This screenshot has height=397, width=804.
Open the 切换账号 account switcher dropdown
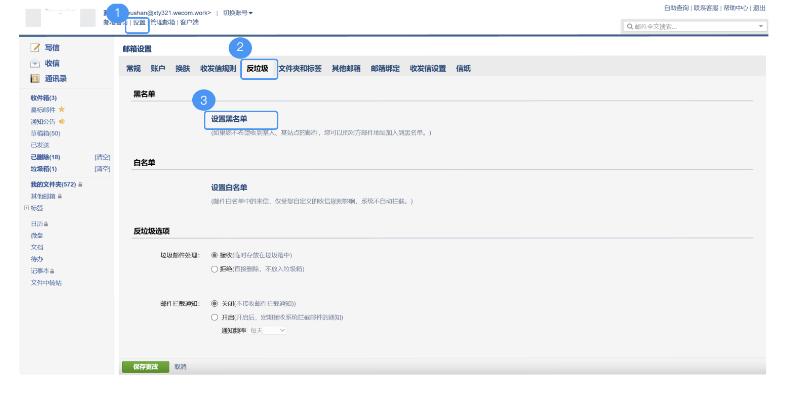pyautogui.click(x=238, y=12)
